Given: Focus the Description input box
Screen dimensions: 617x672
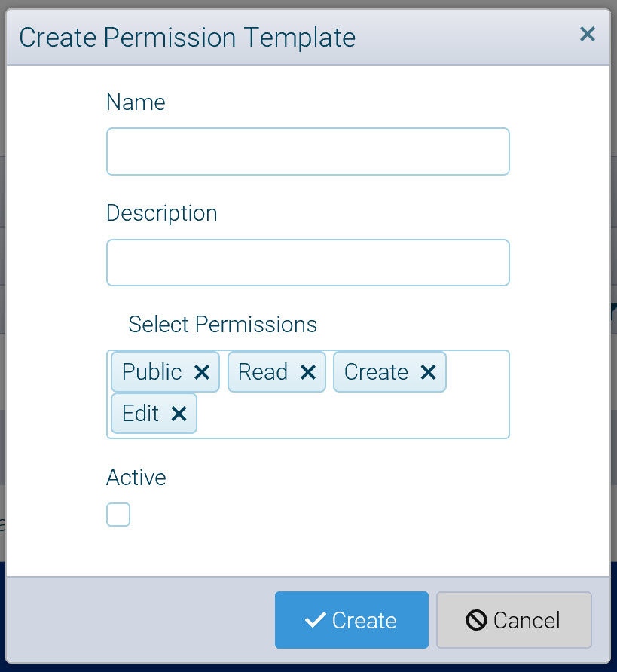Looking at the screenshot, I should 307,263.
